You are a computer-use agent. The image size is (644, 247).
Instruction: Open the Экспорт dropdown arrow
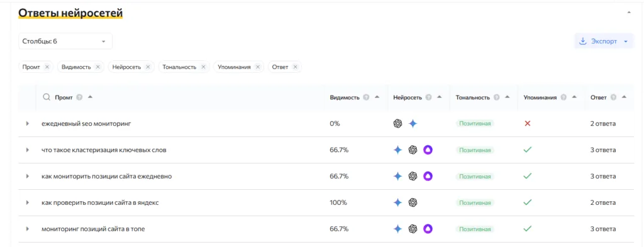pyautogui.click(x=626, y=41)
